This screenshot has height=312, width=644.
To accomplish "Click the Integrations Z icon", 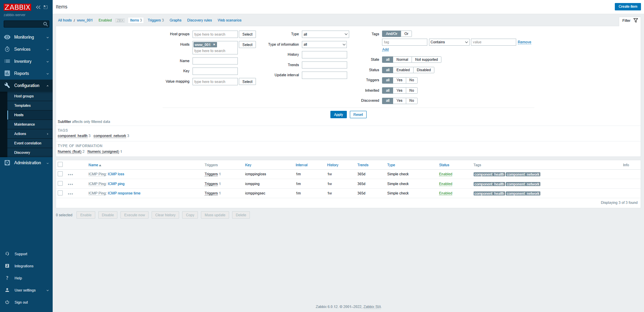I will (x=7, y=266).
